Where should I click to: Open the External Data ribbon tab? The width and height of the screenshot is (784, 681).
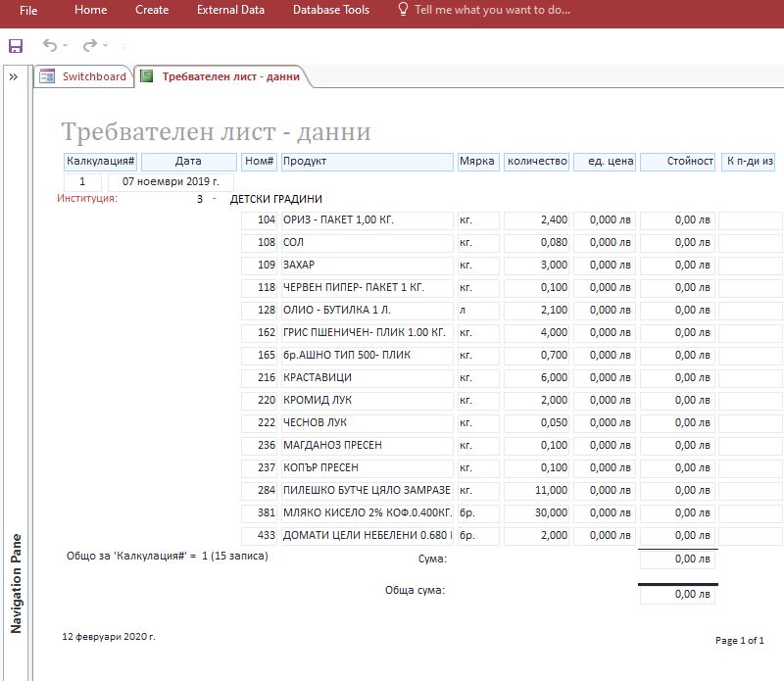[230, 10]
